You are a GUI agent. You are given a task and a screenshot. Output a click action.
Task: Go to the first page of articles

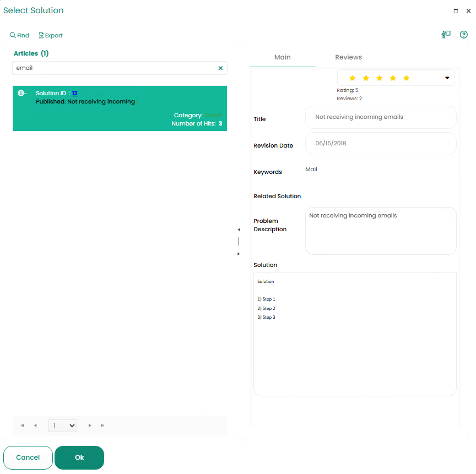[22, 426]
